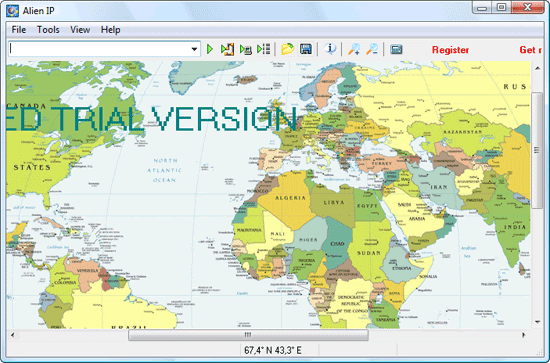Click into the address input field
Image resolution: width=550 pixels, height=363 pixels.
pyautogui.click(x=100, y=49)
